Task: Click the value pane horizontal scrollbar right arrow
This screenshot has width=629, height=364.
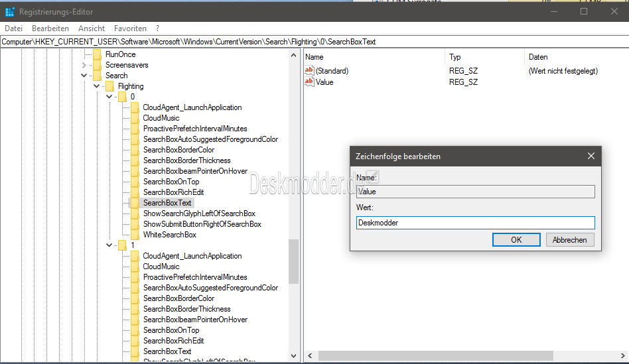Action: click(x=622, y=355)
